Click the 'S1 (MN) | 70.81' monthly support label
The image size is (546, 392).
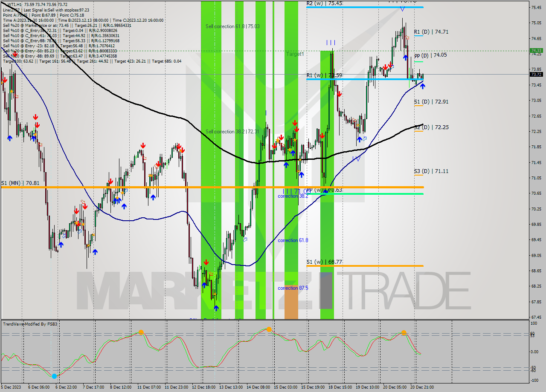pyautogui.click(x=20, y=183)
